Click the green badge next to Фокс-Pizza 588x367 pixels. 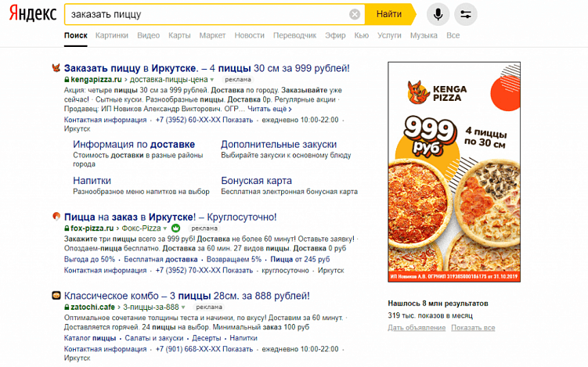(x=176, y=228)
